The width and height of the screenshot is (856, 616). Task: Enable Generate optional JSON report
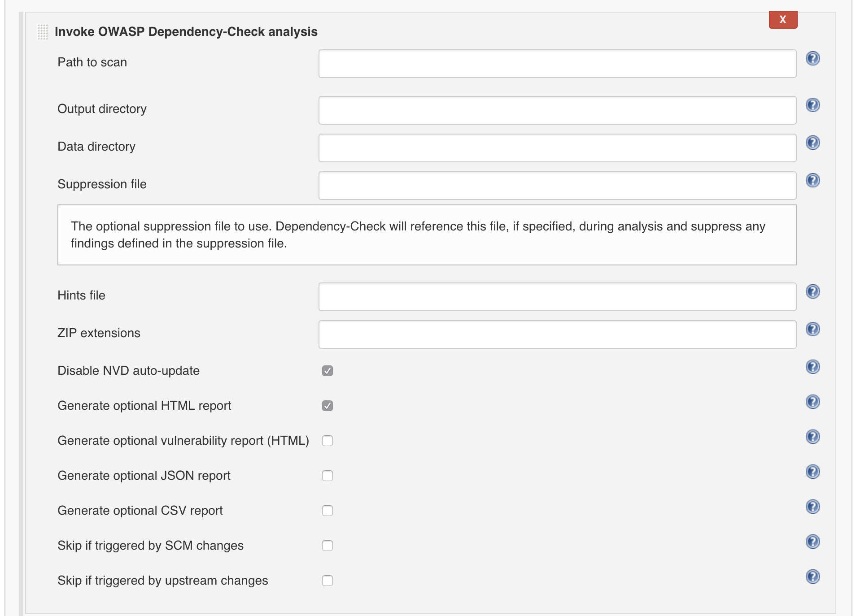(328, 475)
